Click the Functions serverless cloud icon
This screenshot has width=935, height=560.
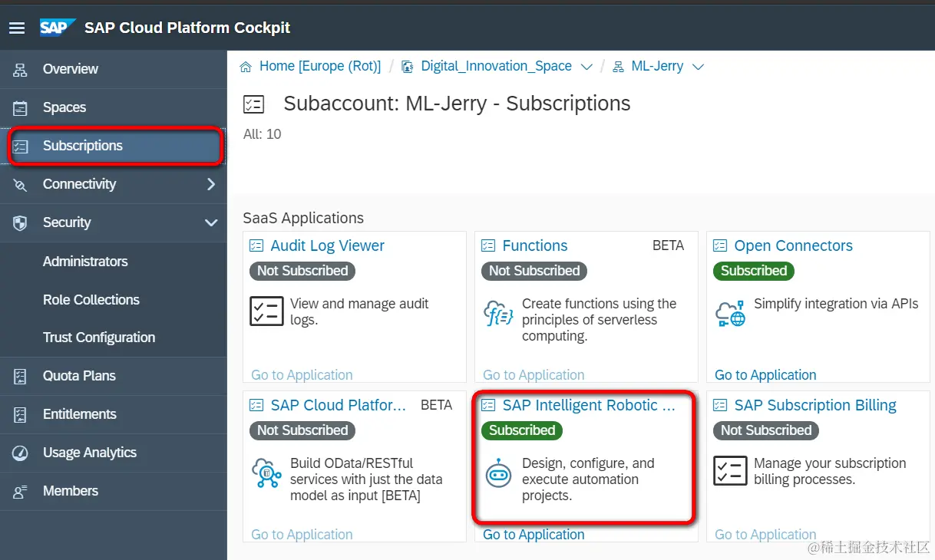pos(498,313)
